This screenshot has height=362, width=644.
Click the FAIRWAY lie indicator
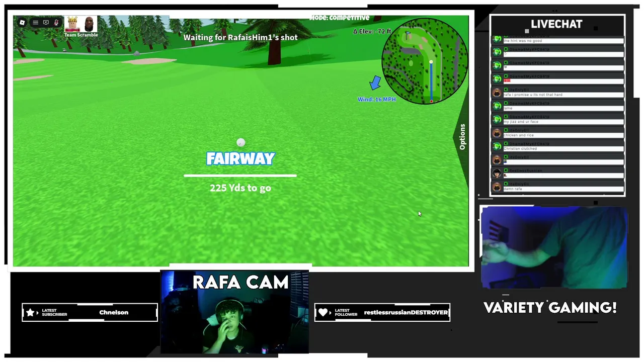pyautogui.click(x=240, y=159)
